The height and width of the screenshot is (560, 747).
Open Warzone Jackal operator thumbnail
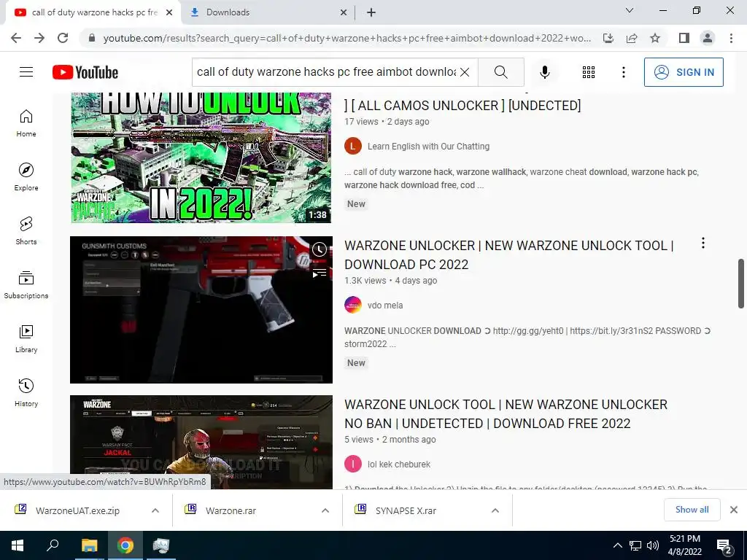pyautogui.click(x=201, y=442)
